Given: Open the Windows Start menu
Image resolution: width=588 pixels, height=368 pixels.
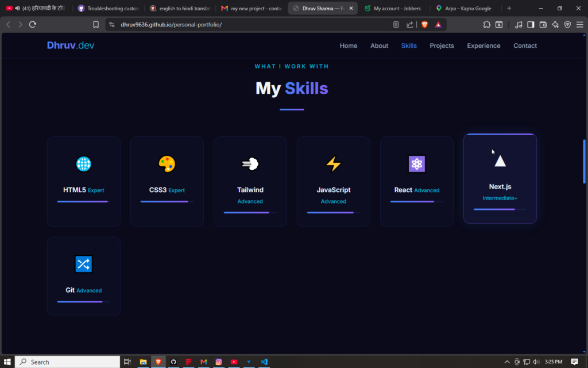Looking at the screenshot, I should point(7,362).
